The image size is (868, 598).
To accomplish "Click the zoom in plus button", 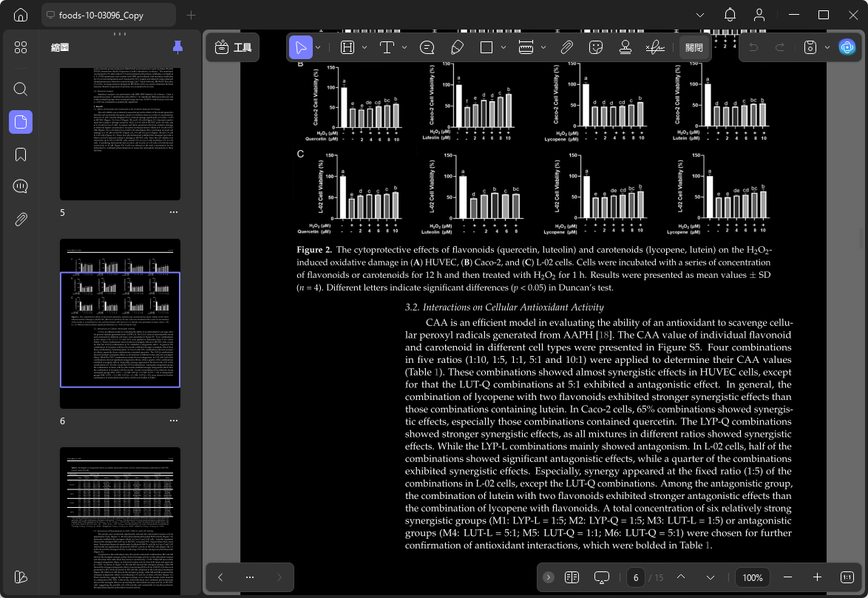I will point(817,577).
